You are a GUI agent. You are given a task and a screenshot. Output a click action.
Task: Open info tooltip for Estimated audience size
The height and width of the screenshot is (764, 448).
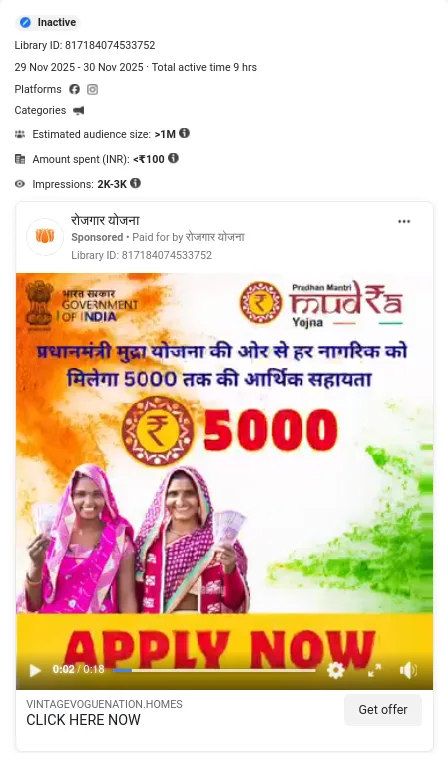pyautogui.click(x=184, y=133)
